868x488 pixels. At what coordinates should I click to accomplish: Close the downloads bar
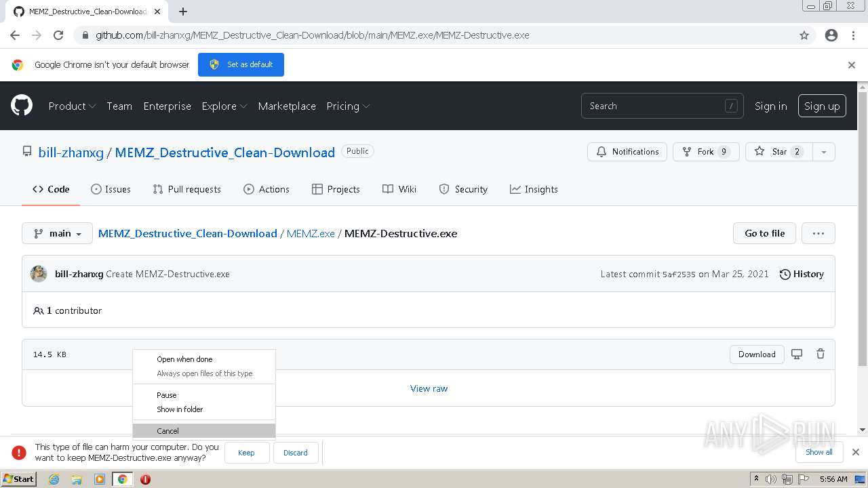click(x=856, y=452)
